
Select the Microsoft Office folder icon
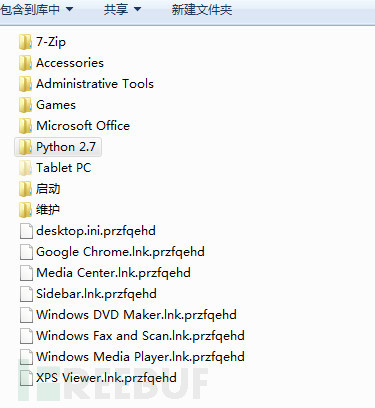click(26, 126)
